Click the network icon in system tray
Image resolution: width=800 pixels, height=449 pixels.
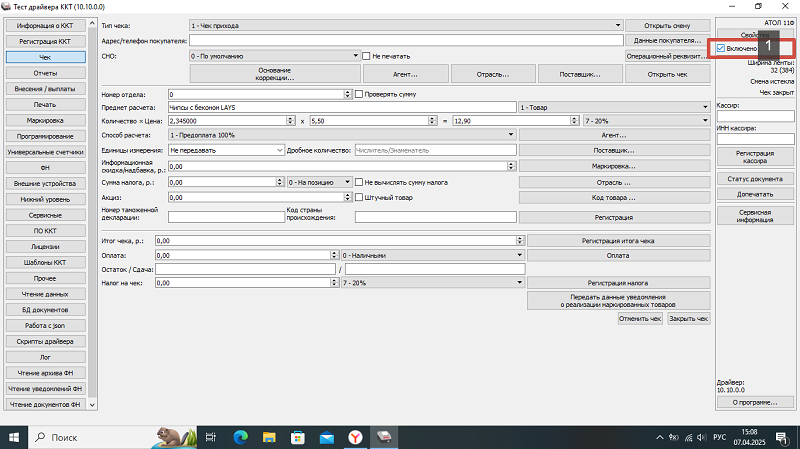[x=689, y=437]
